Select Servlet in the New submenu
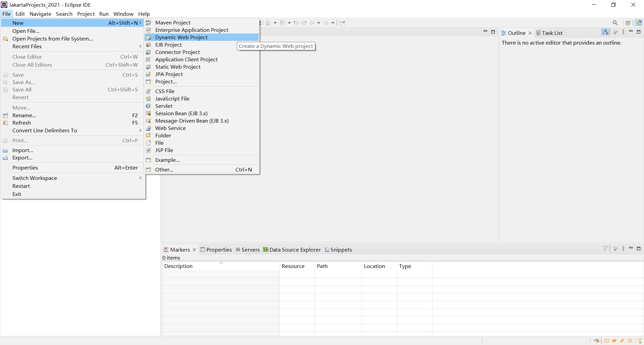This screenshot has height=345, width=644. (x=202, y=106)
